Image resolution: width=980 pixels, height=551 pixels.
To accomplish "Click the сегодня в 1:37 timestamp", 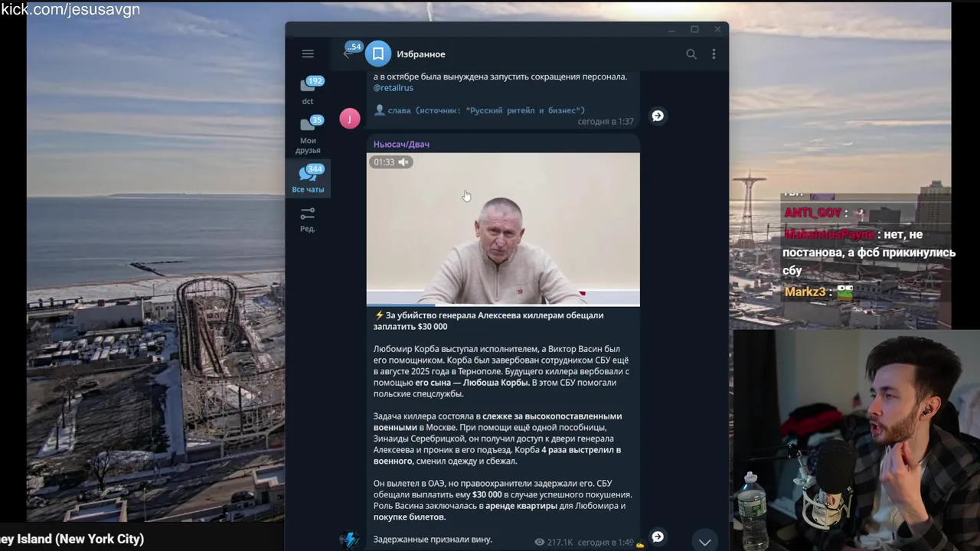I will pyautogui.click(x=606, y=122).
